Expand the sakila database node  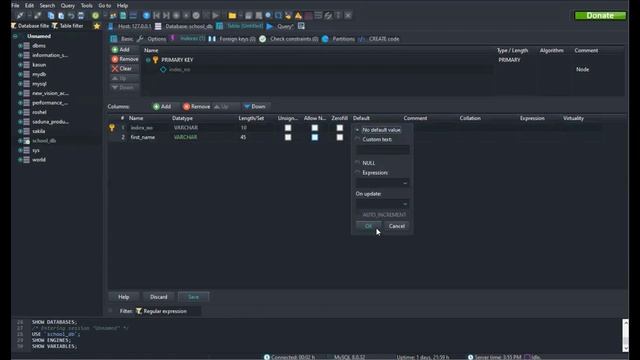(x=20, y=131)
